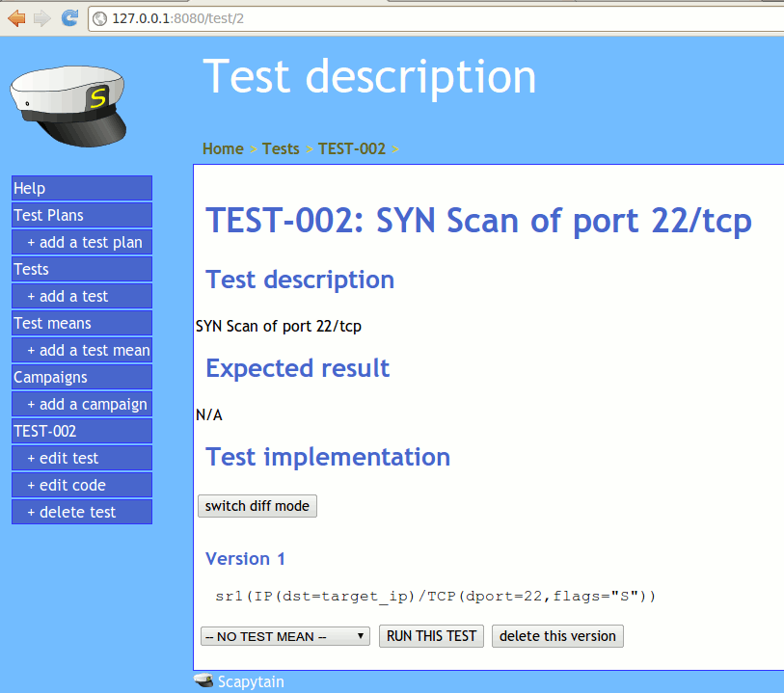Select add a test plan link
The width and height of the screenshot is (784, 693).
(84, 242)
